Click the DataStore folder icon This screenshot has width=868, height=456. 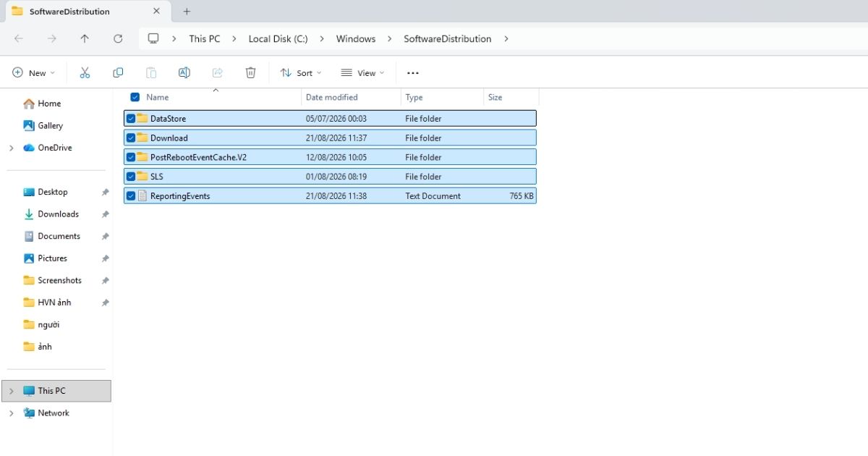(142, 118)
